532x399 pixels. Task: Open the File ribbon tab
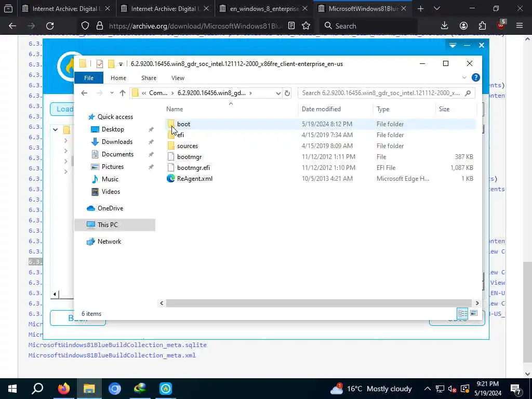tap(89, 78)
